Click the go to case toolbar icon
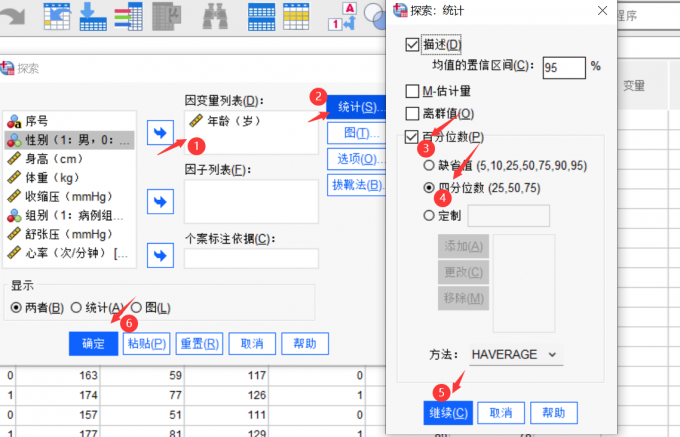 (57, 16)
